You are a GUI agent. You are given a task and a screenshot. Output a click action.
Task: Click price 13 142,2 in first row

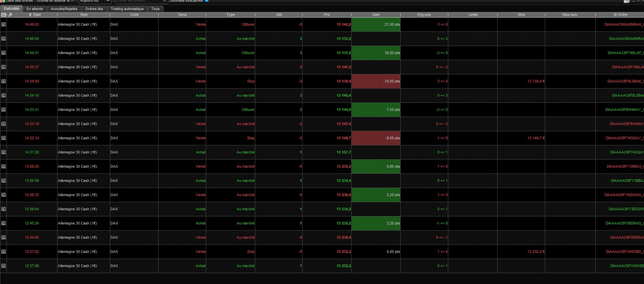343,24
